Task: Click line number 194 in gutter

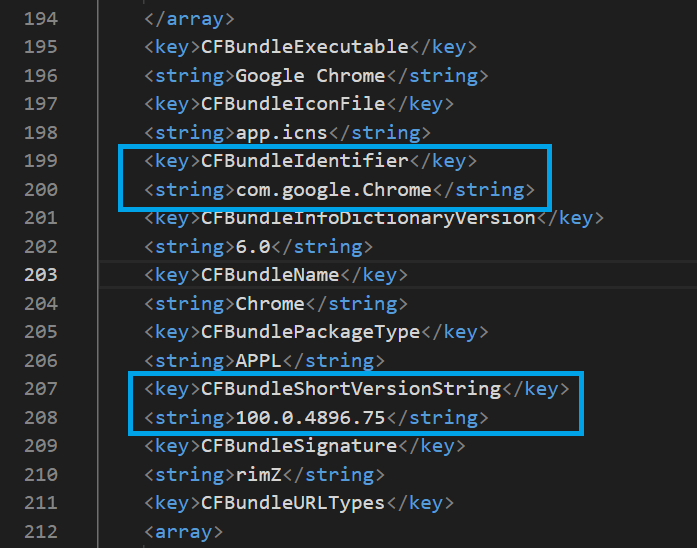Action: point(41,19)
